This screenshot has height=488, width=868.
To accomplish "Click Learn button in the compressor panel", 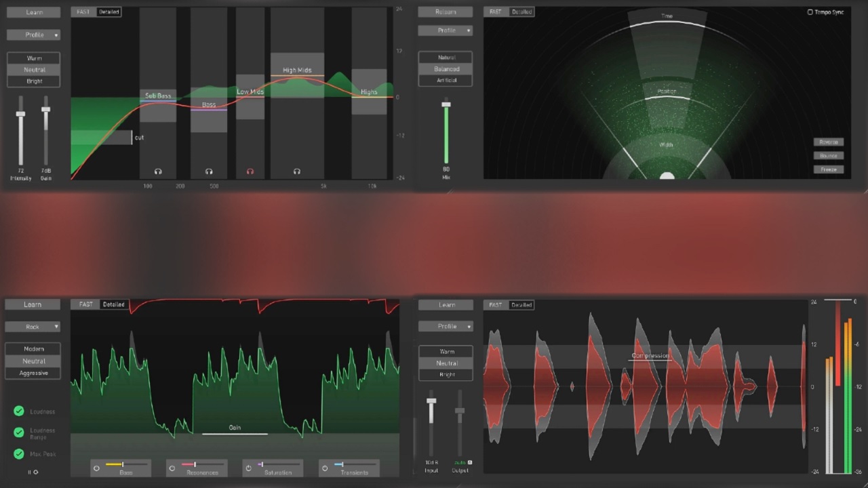I will (446, 305).
